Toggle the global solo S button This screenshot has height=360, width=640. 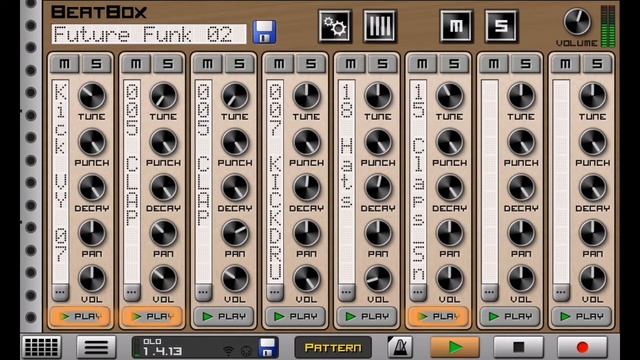tap(501, 27)
